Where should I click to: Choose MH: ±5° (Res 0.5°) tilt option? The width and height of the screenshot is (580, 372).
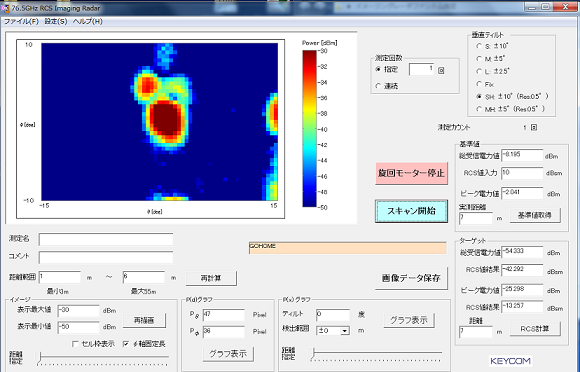coord(479,109)
